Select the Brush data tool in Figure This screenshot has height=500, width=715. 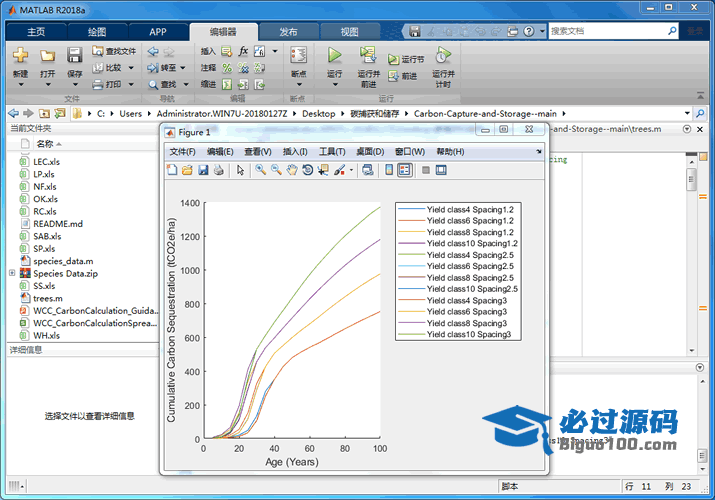(x=340, y=170)
